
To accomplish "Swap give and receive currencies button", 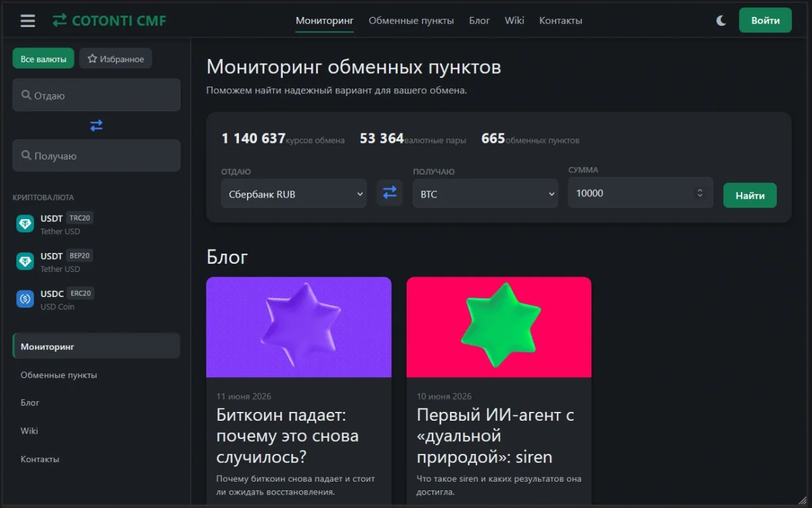I will [390, 193].
